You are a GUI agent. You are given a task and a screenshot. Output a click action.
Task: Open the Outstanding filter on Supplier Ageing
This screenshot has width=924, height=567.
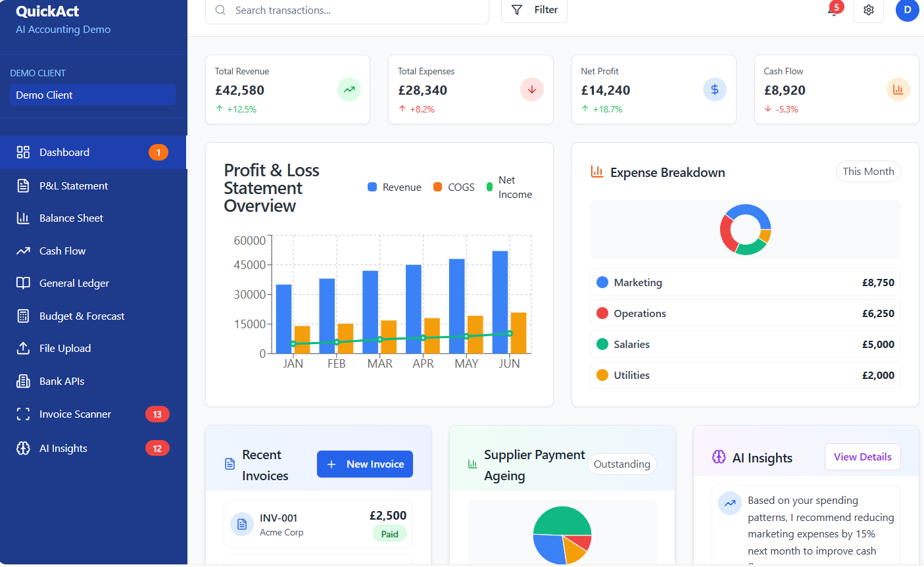pyautogui.click(x=621, y=464)
